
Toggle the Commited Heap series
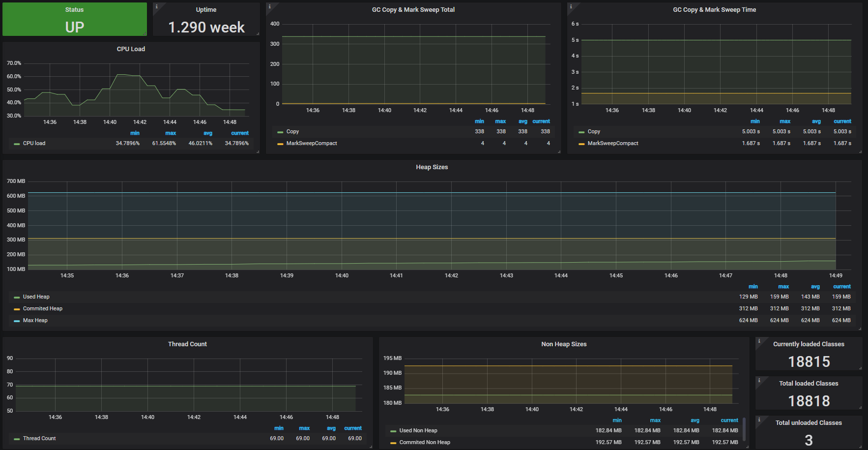[x=42, y=309]
